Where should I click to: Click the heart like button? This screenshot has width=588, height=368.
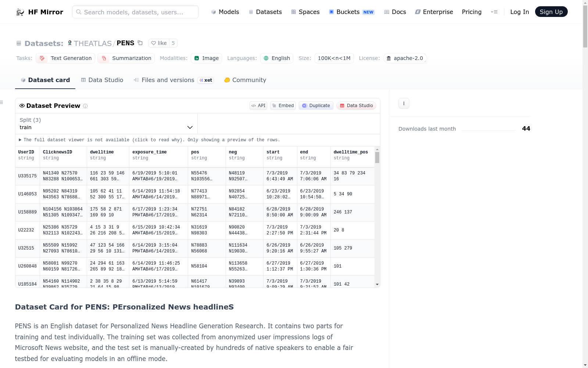[159, 43]
